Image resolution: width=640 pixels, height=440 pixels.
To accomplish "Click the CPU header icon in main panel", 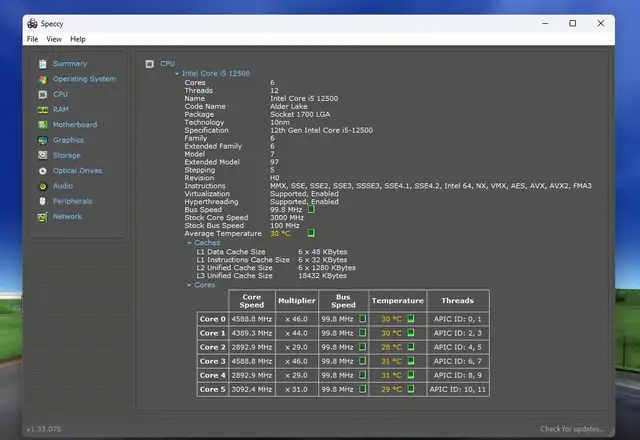I will click(x=150, y=64).
